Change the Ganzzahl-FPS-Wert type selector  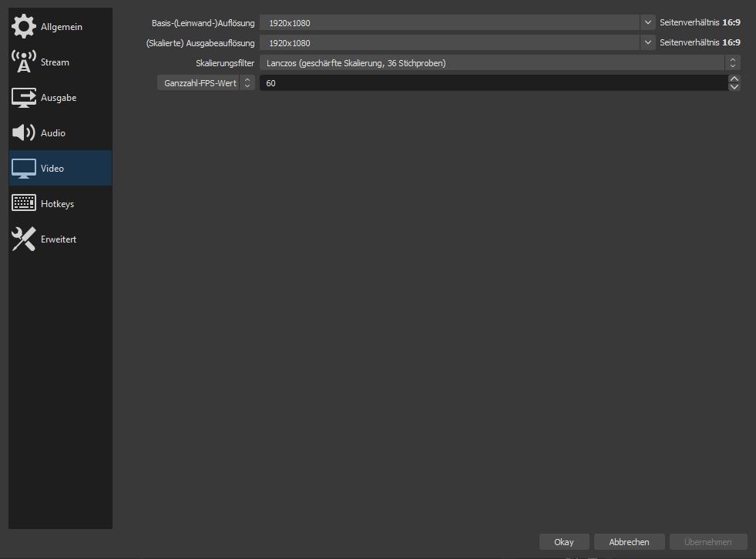tap(205, 83)
